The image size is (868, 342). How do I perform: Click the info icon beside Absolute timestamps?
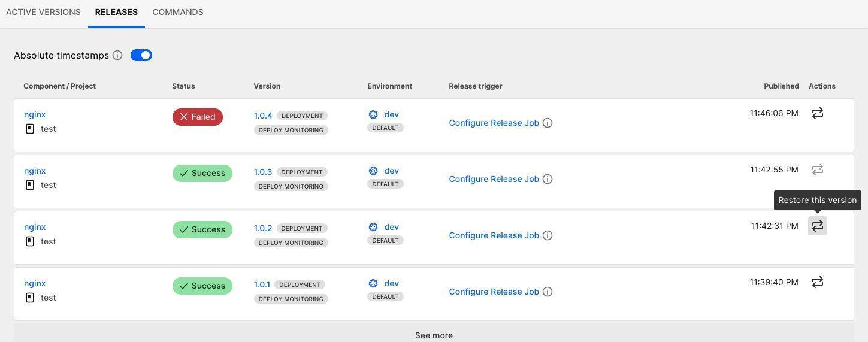(x=117, y=55)
